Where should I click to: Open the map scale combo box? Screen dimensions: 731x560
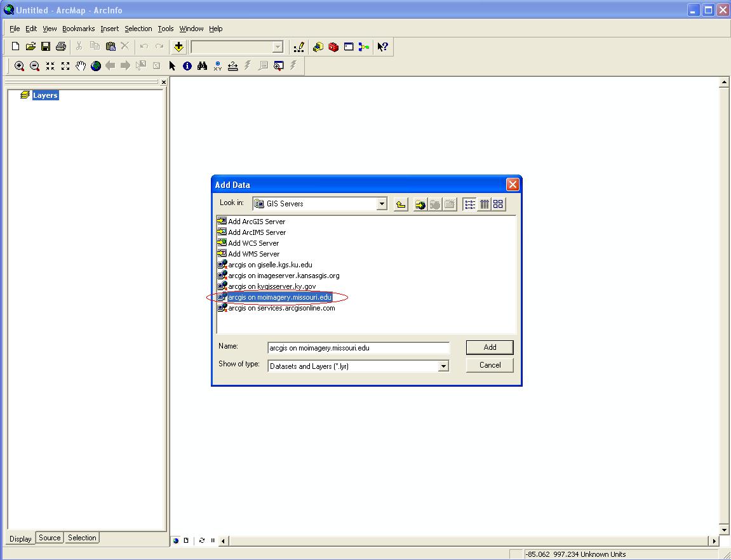tap(238, 46)
